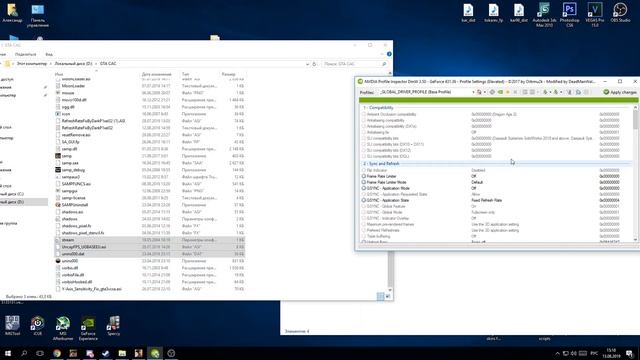The height and width of the screenshot is (360, 640).
Task: Sort files by the Тип column header
Action: pyautogui.click(x=186, y=74)
